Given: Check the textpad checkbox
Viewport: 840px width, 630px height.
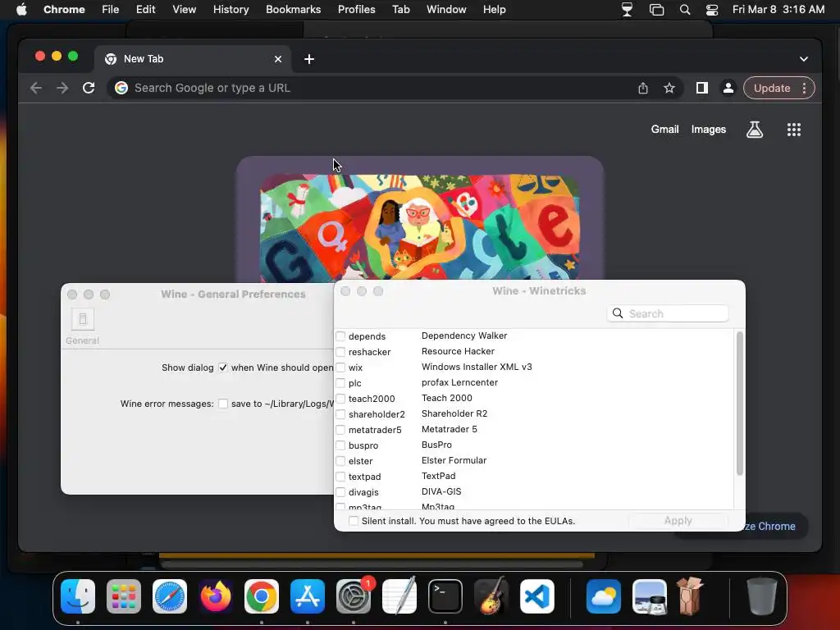Looking at the screenshot, I should [340, 477].
